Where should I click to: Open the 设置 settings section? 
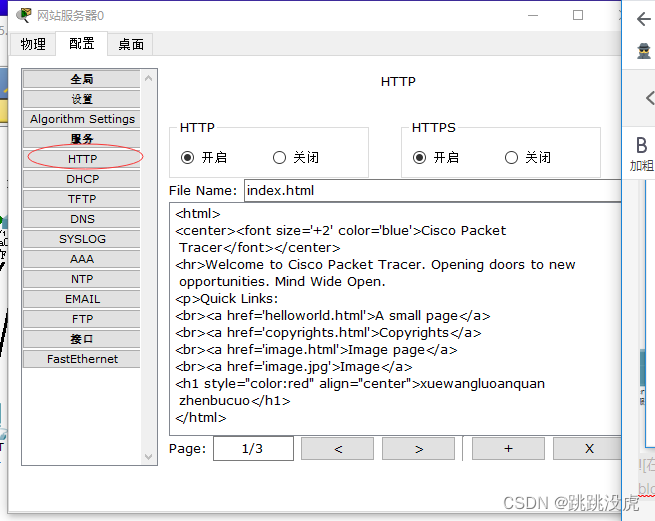point(82,99)
